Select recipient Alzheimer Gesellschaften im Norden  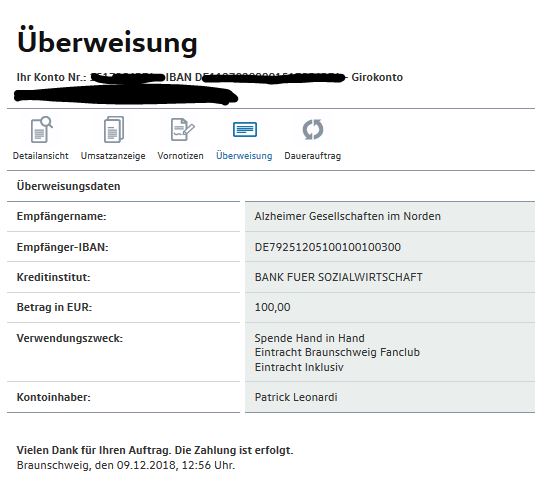pos(348,216)
